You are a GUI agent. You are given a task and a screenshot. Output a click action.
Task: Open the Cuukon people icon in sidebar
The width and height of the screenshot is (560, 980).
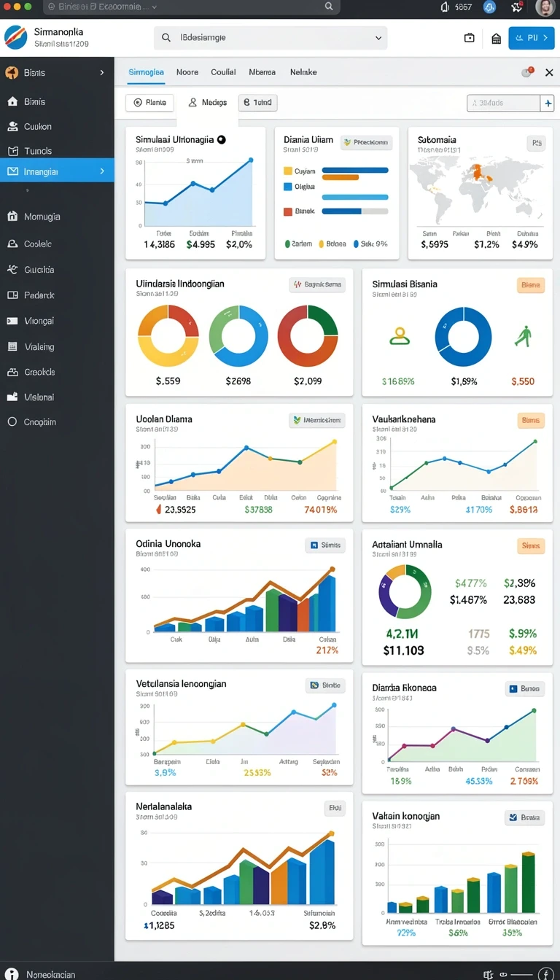point(12,126)
